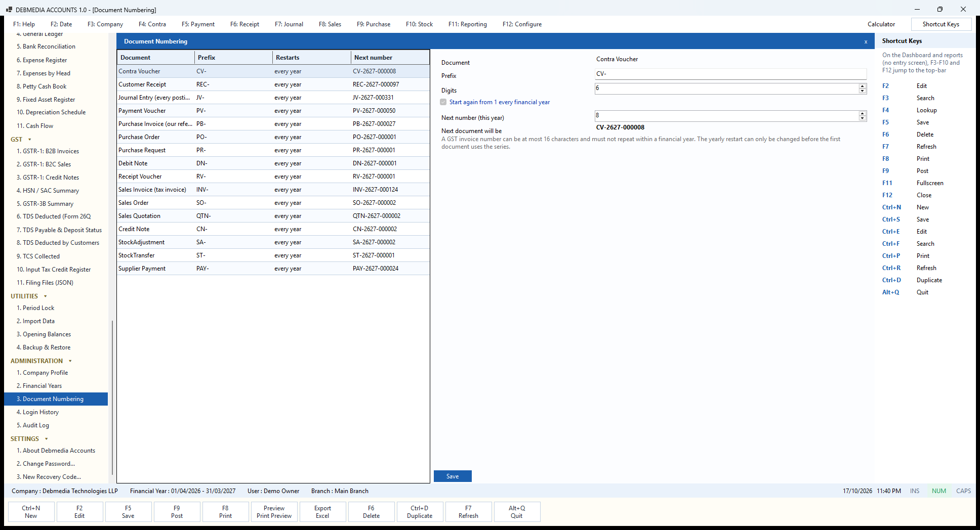Image resolution: width=980 pixels, height=530 pixels.
Task: Open the F5: Payment menu
Action: [198, 24]
